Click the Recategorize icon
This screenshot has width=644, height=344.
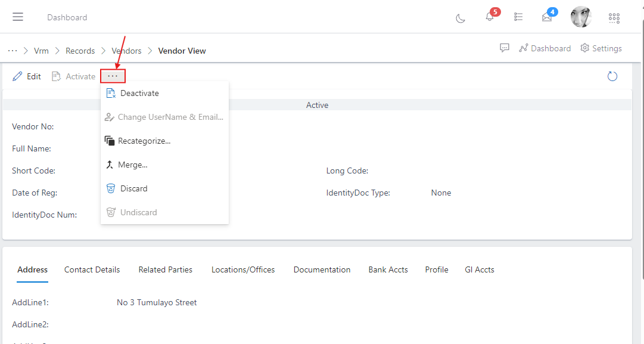point(110,141)
